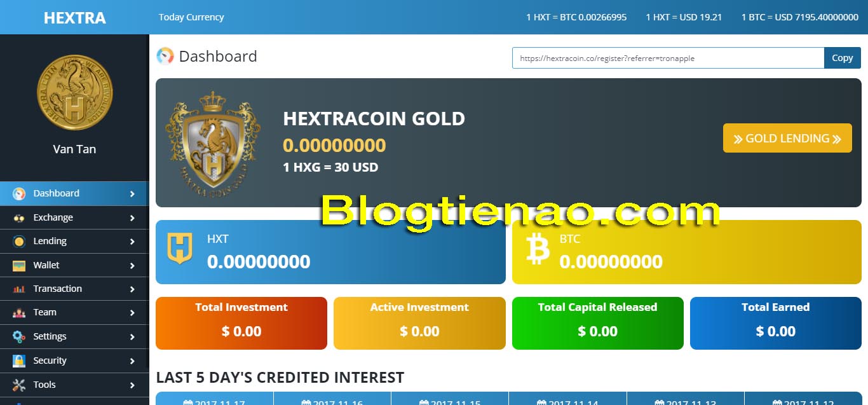The width and height of the screenshot is (868, 405).
Task: Expand the Wallet menu chevron
Action: [132, 266]
